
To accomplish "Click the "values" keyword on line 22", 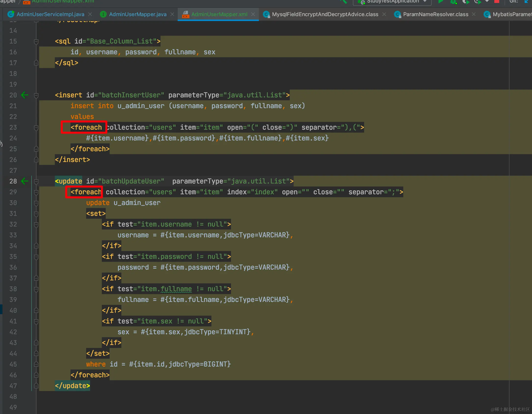I will click(x=82, y=116).
